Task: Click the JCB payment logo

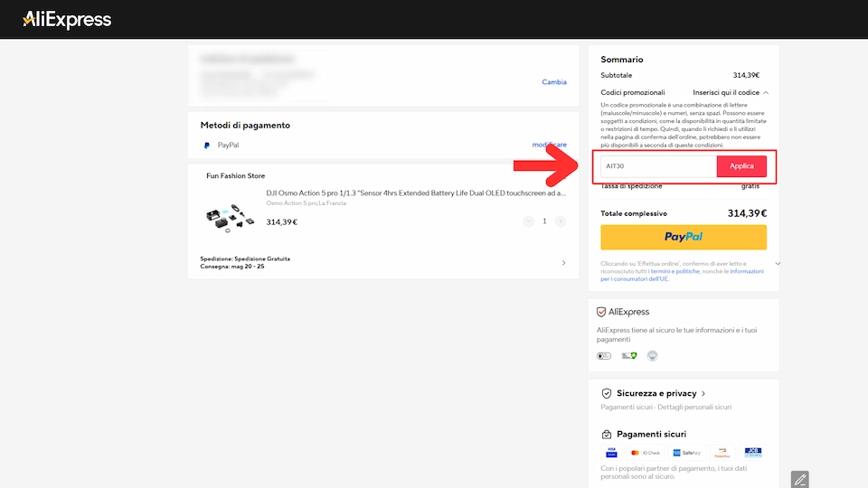Action: 753,453
